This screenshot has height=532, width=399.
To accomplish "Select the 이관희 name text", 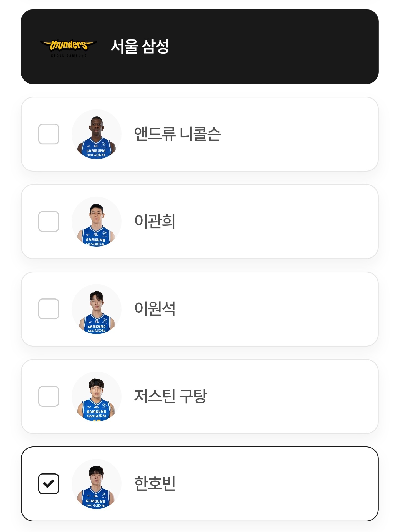I will (x=155, y=222).
